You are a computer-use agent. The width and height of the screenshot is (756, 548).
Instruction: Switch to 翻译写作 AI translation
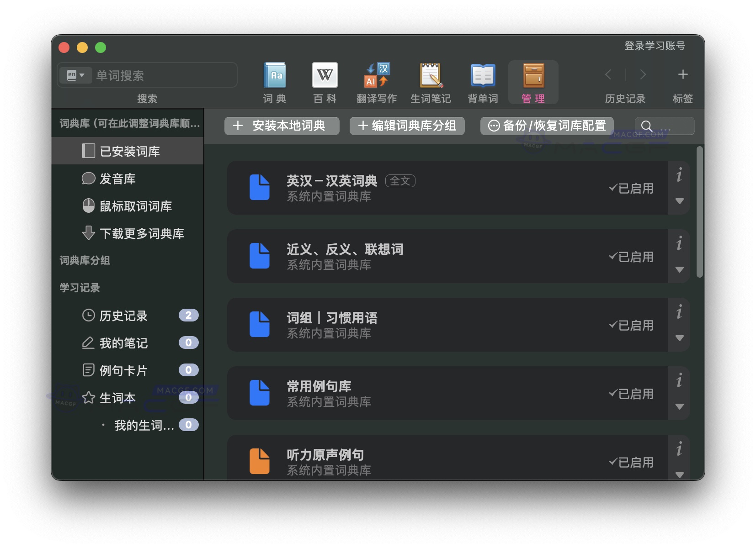point(376,81)
